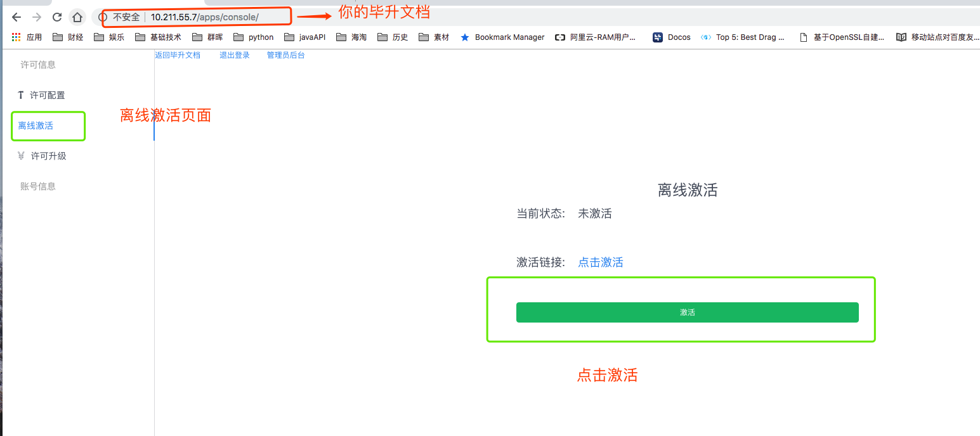Open the 移动站点对百度友 bookmark
The width and height of the screenshot is (980, 436).
coord(938,37)
